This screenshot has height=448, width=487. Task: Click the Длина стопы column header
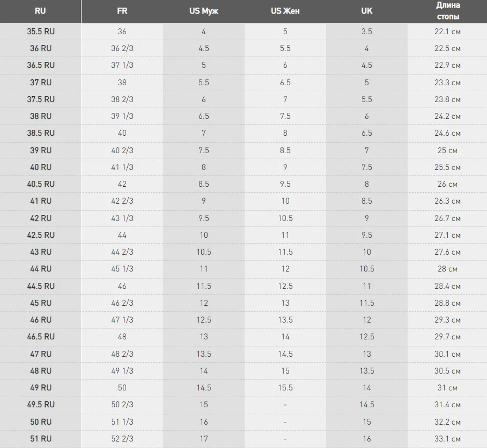(447, 11)
